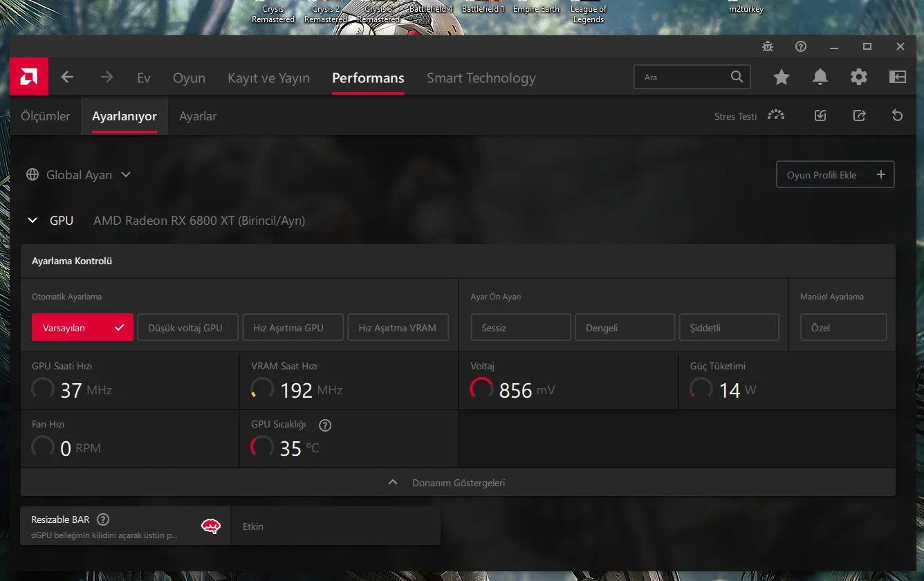Click the League of Legends desktop shortcut label

589,15
